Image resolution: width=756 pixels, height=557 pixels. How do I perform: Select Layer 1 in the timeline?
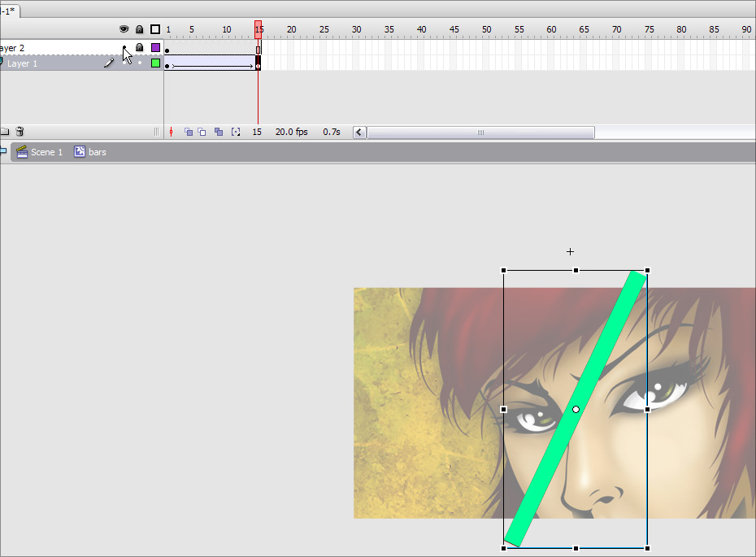[x=49, y=63]
